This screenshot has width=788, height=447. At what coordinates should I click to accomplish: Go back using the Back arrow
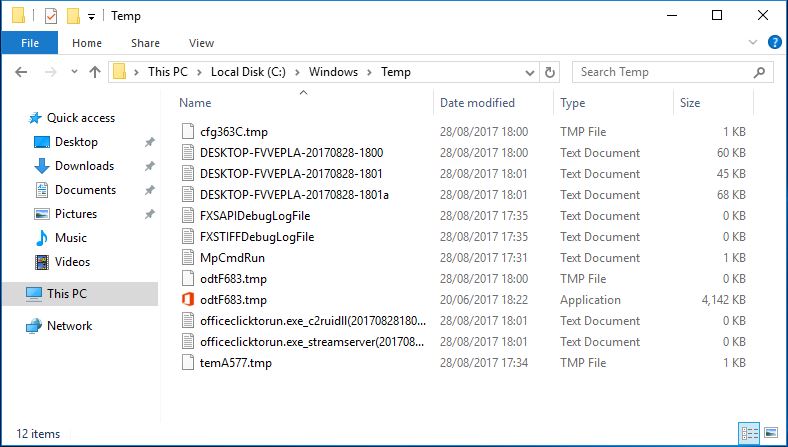click(x=22, y=72)
